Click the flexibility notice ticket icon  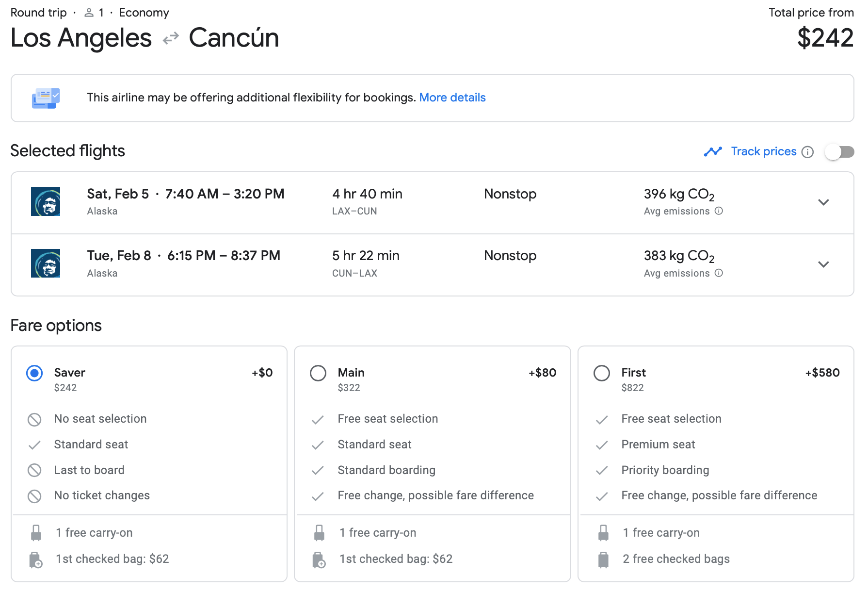46,98
